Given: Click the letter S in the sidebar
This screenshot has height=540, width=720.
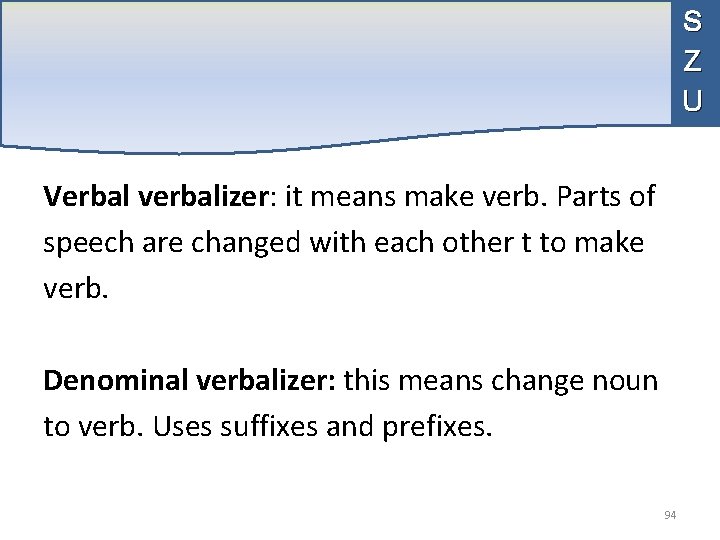Looking at the screenshot, I should point(692,21).
